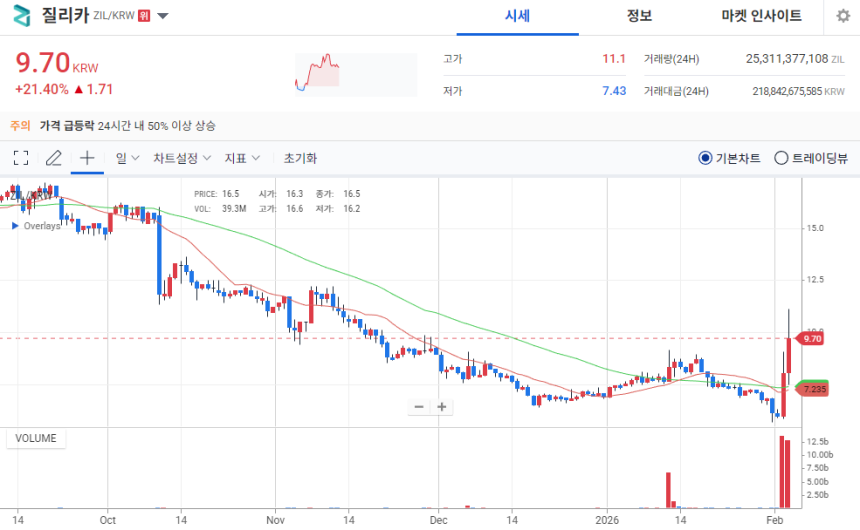Open the 지표 indicators dropdown
Viewport: 860px width, 530px height.
242,158
